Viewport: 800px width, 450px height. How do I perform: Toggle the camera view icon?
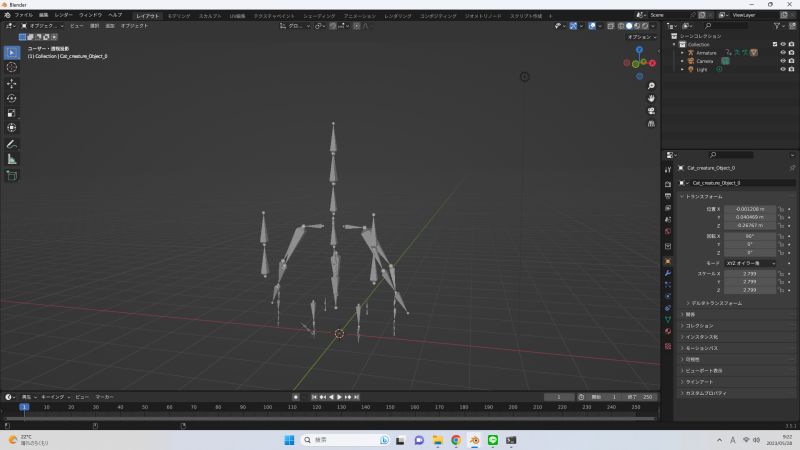tap(651, 111)
